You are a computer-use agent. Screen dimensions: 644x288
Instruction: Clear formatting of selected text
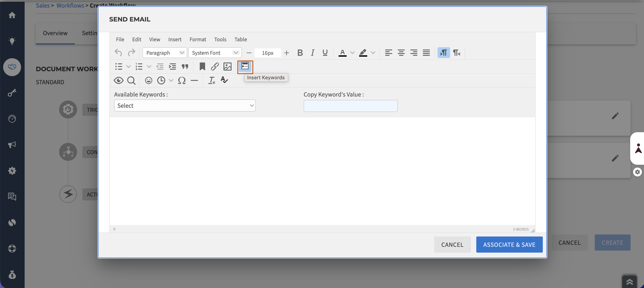212,80
